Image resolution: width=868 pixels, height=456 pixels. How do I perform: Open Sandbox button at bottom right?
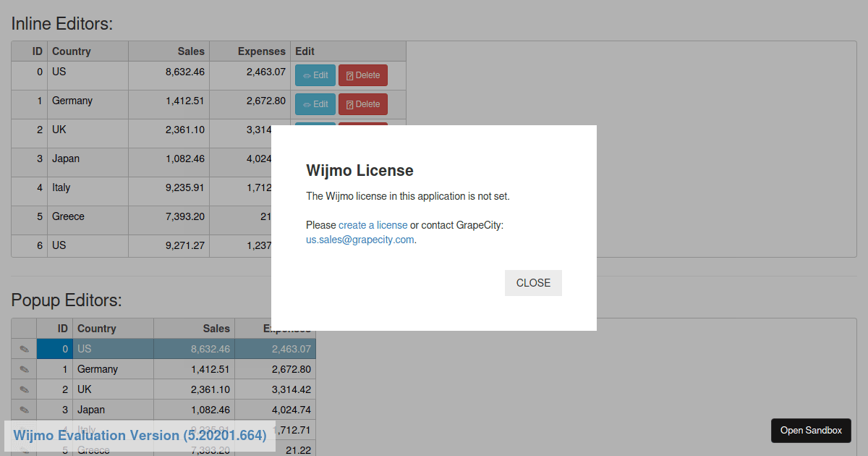tap(811, 431)
